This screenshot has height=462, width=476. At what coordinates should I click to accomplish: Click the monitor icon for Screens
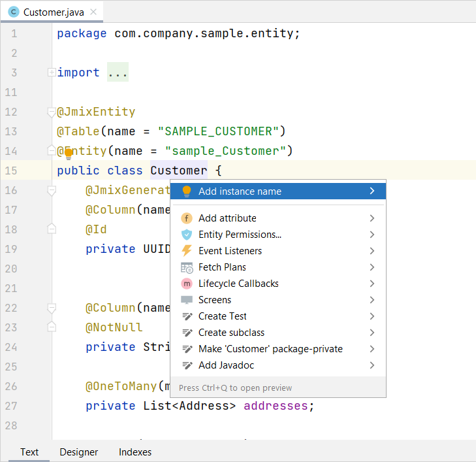pos(187,300)
